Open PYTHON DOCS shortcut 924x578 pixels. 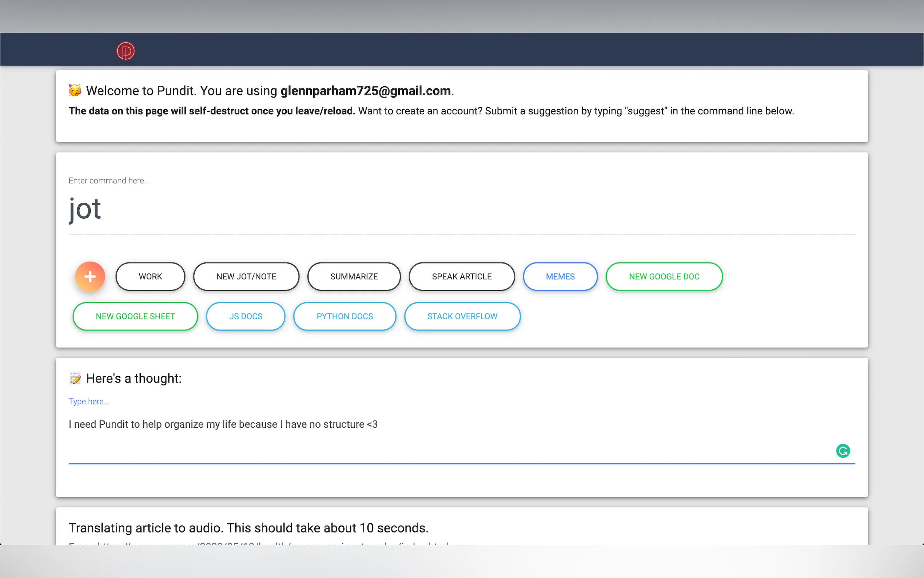pos(344,316)
